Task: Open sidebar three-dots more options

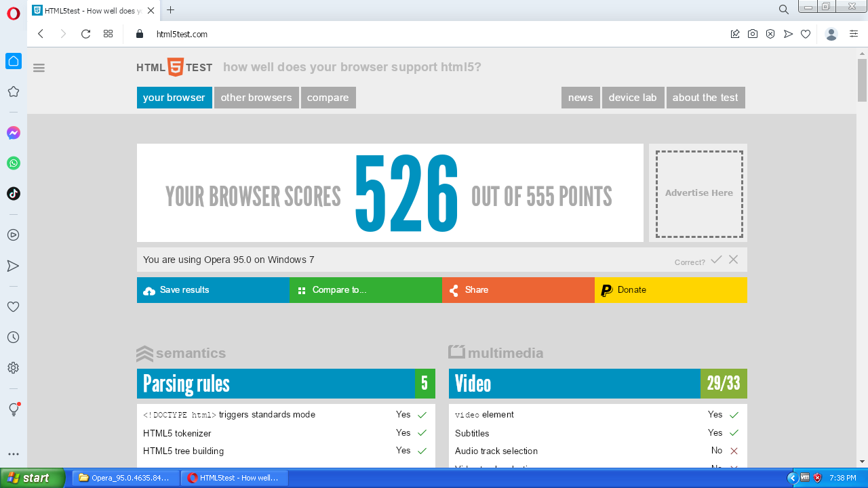Action: tap(14, 454)
